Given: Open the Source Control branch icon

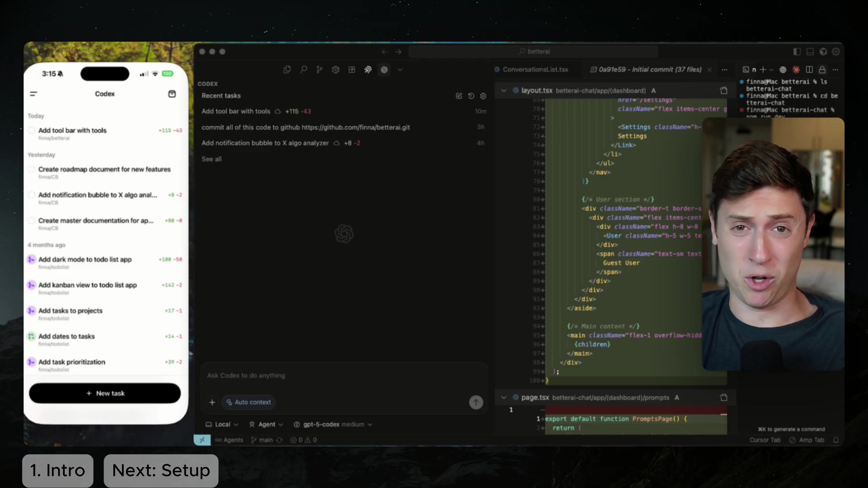Looking at the screenshot, I should coord(319,70).
